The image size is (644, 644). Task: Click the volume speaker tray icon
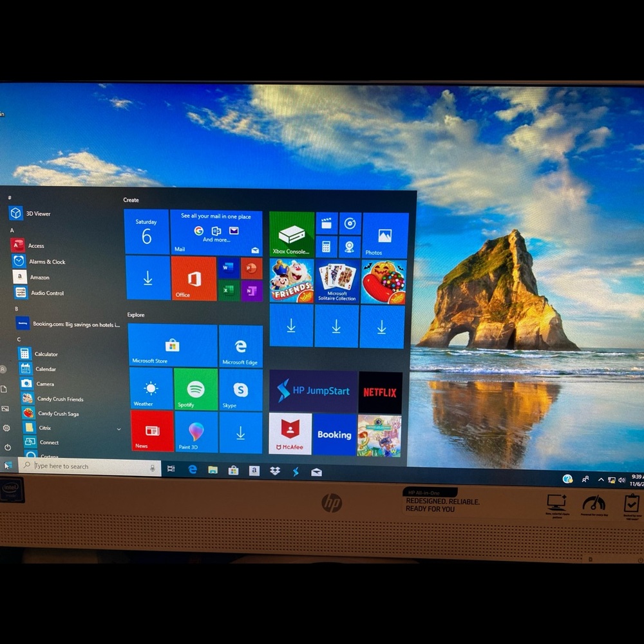[622, 480]
